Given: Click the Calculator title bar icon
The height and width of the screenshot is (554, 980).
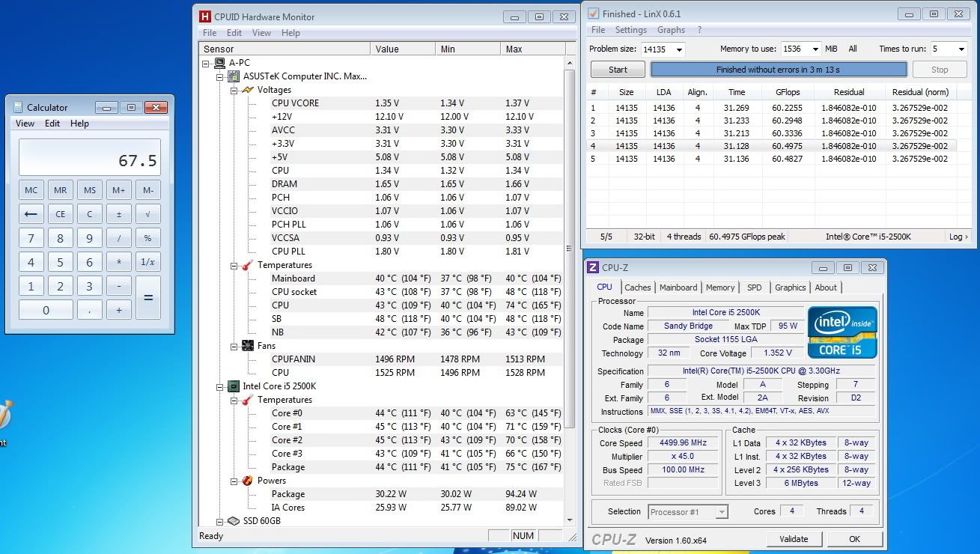Looking at the screenshot, I should (x=17, y=107).
